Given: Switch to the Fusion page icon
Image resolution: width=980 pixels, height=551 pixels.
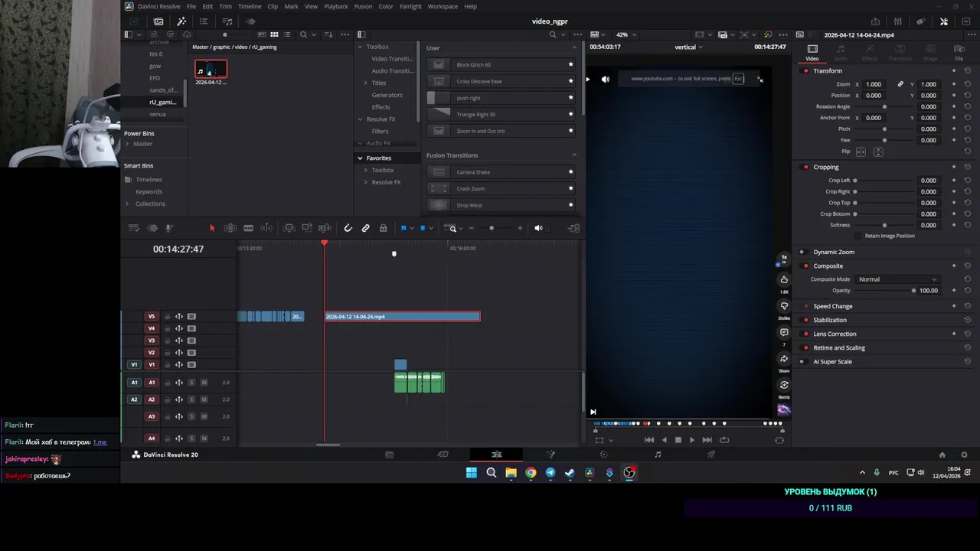Looking at the screenshot, I should 550,455.
